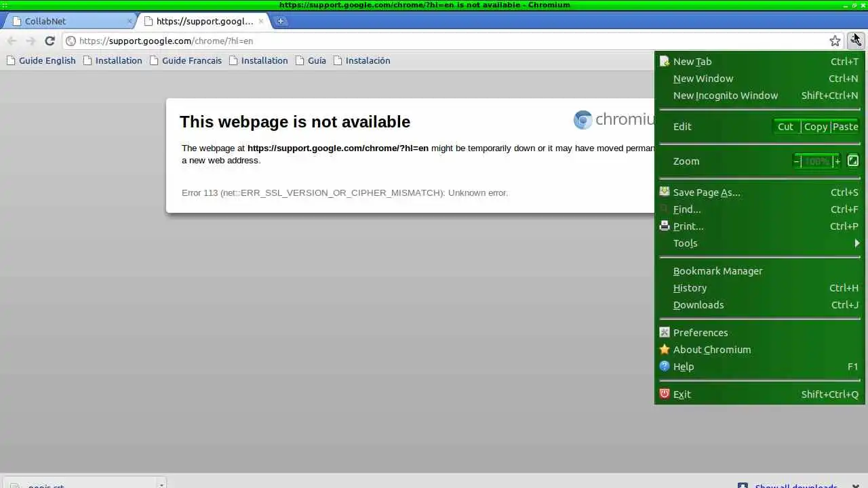
Task: Close the CollabNet tab
Action: [x=130, y=21]
